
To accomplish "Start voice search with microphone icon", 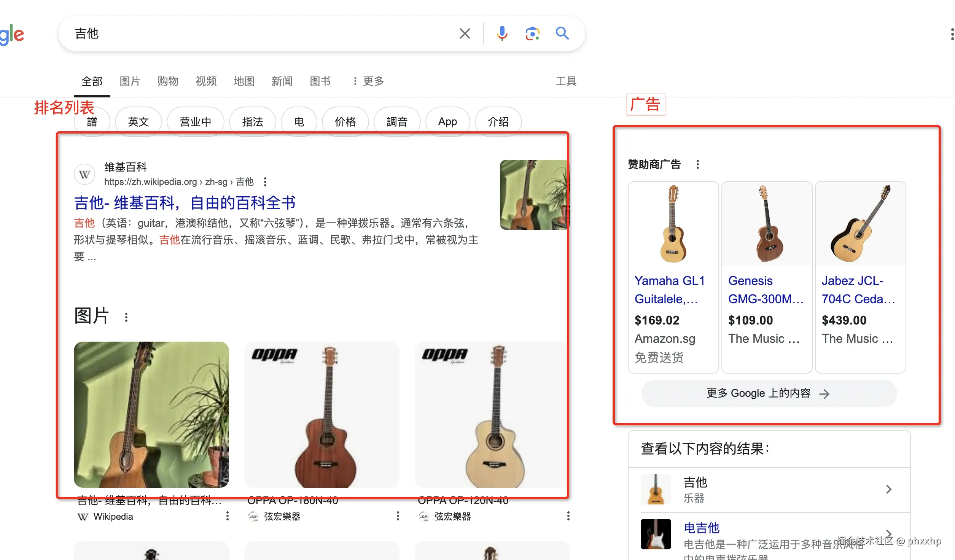I will click(x=502, y=33).
